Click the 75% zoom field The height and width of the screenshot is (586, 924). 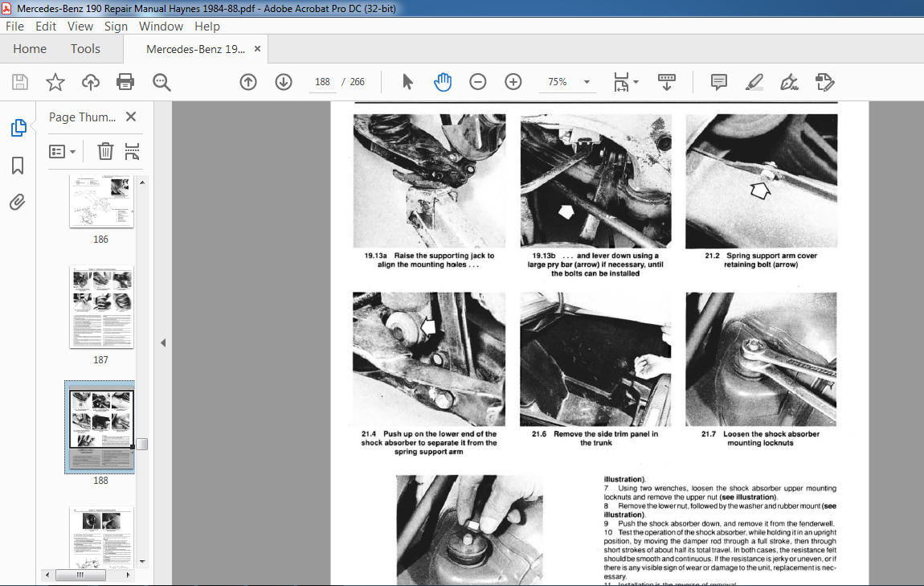(558, 82)
